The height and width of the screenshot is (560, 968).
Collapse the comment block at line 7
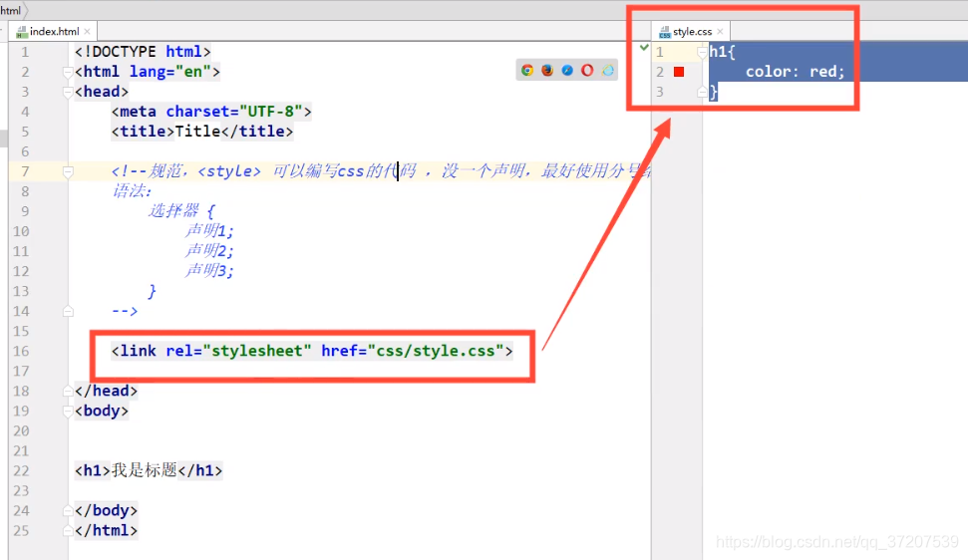[x=68, y=171]
